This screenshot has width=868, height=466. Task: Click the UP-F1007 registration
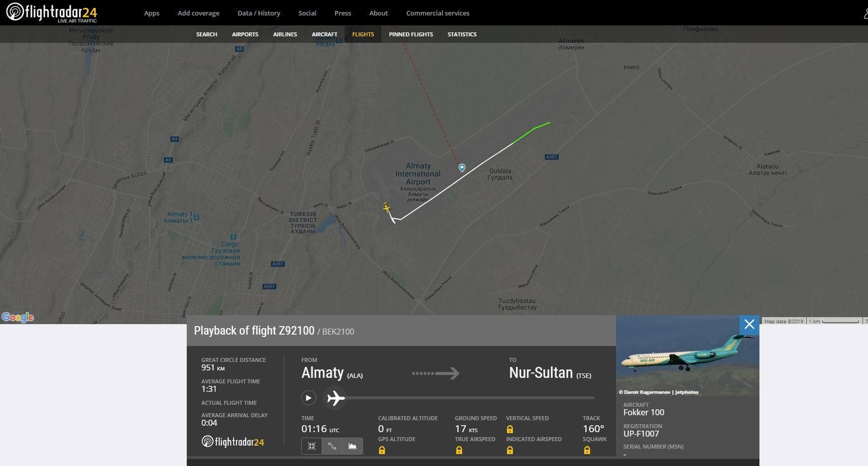coord(641,433)
